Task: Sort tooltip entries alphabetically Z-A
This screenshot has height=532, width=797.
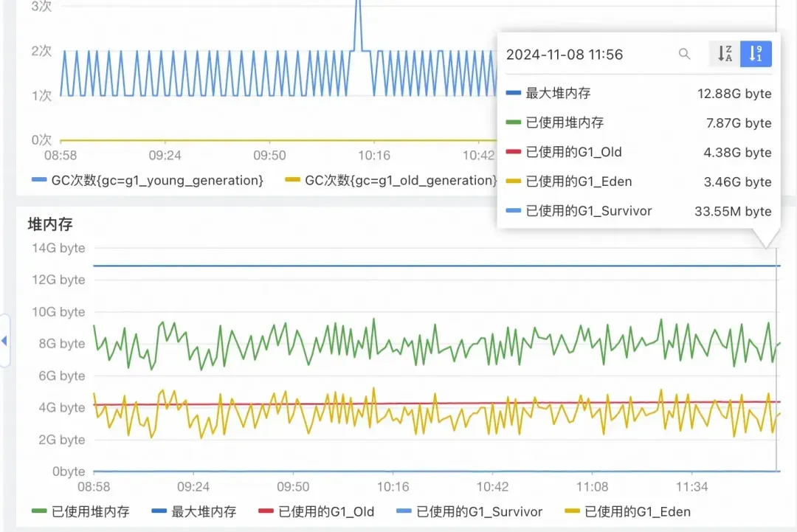Action: coord(725,54)
